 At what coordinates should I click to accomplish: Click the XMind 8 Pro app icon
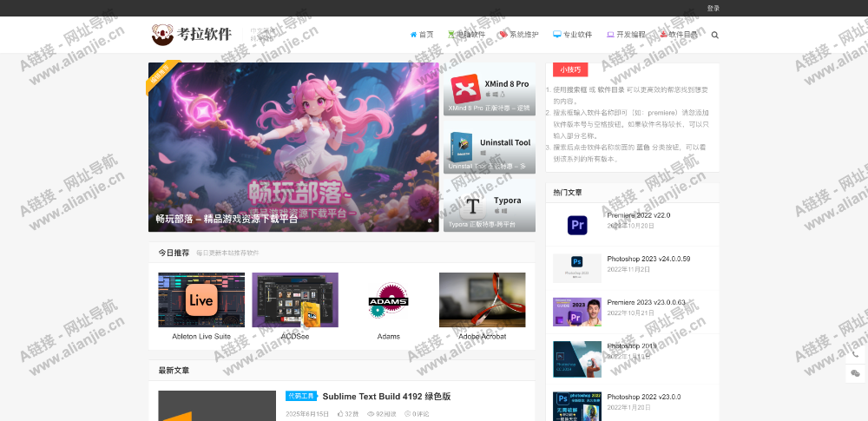pyautogui.click(x=465, y=89)
